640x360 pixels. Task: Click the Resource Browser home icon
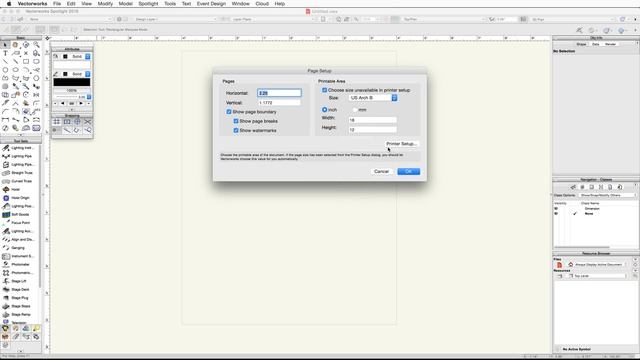pos(571,264)
